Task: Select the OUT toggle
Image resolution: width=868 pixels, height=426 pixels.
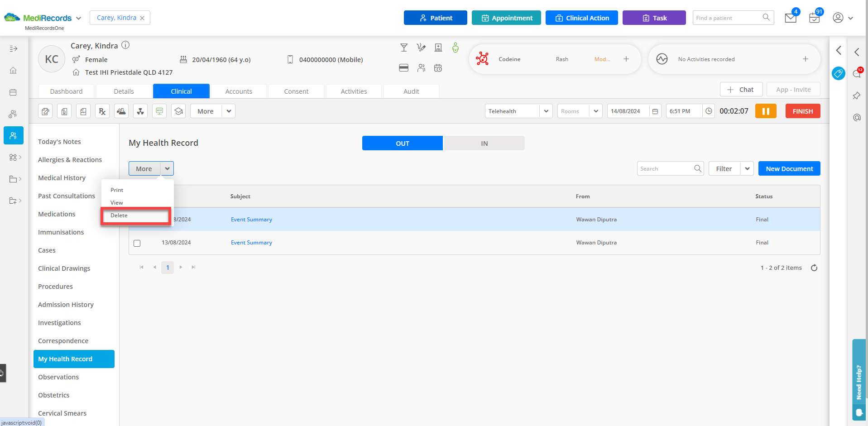Action: click(402, 144)
